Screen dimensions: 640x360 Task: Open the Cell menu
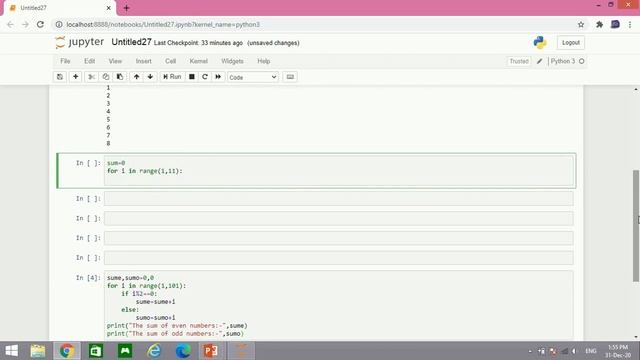170,61
